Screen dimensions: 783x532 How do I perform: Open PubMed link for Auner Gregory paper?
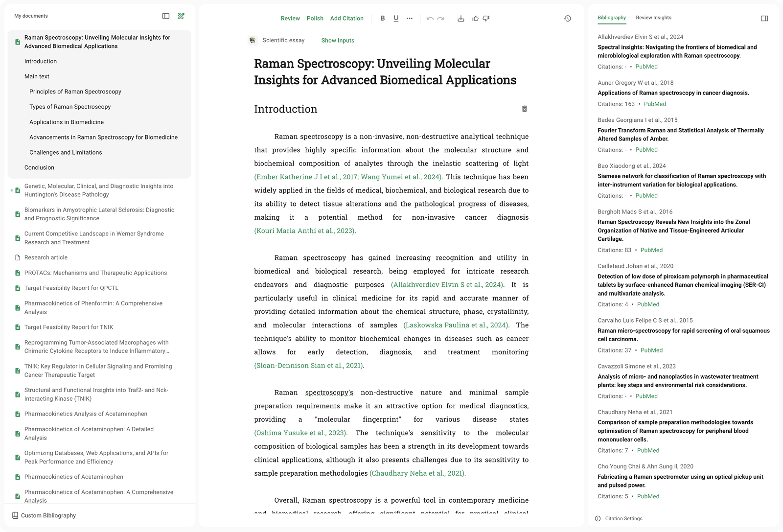point(655,104)
